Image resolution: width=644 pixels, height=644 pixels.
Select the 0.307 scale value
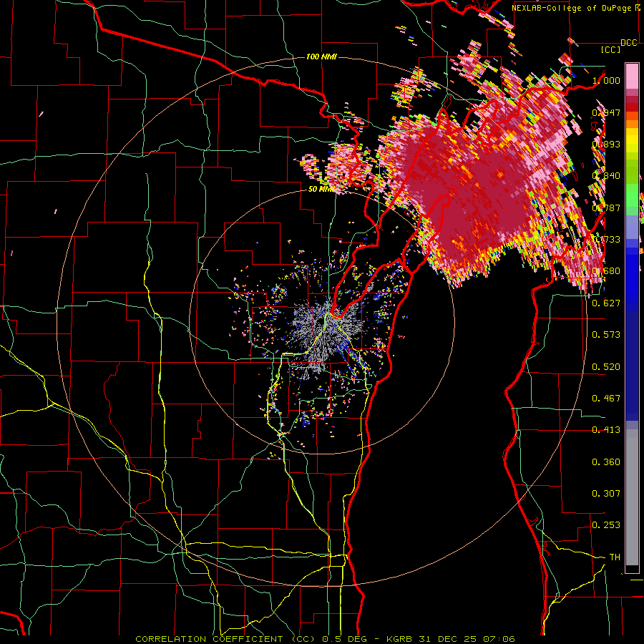coord(606,494)
